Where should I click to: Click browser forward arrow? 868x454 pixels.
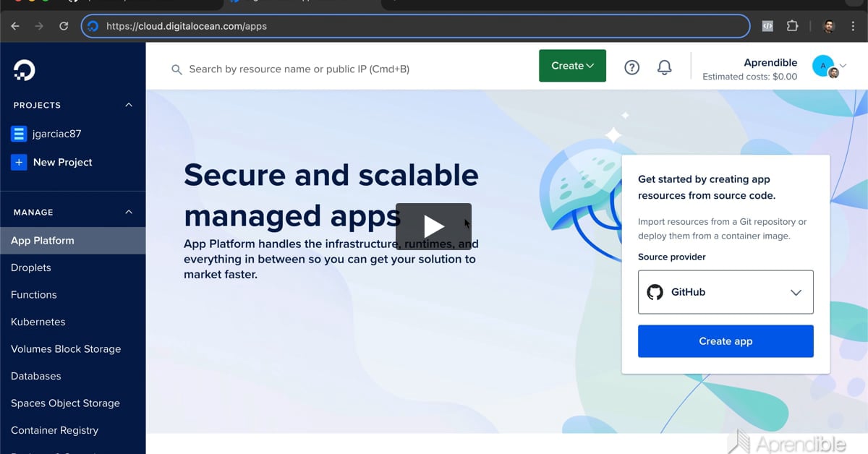[x=39, y=26]
